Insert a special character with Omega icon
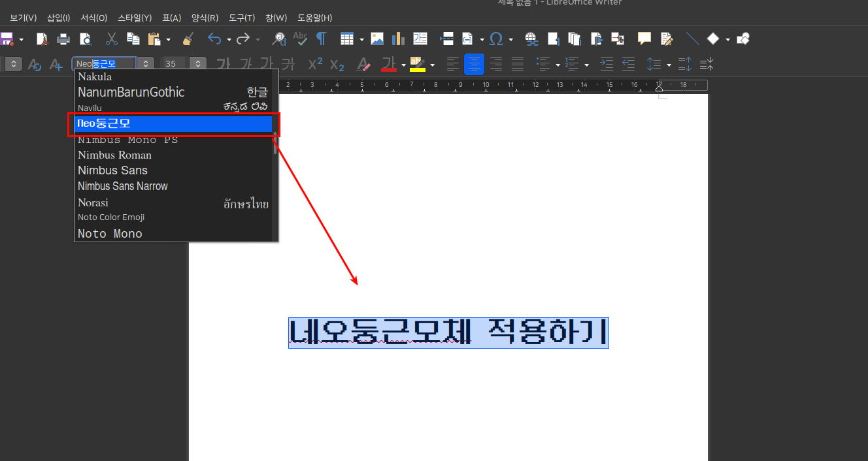Screen dimensions: 868x461 [x=496, y=39]
